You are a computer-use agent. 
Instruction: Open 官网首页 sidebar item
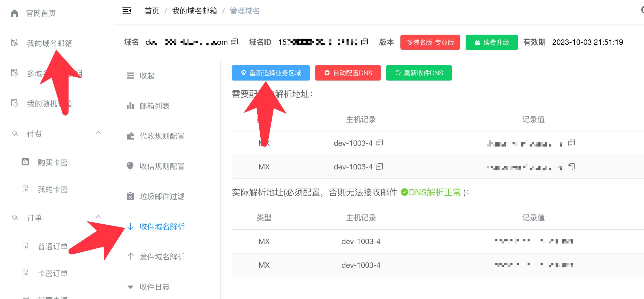pos(41,13)
